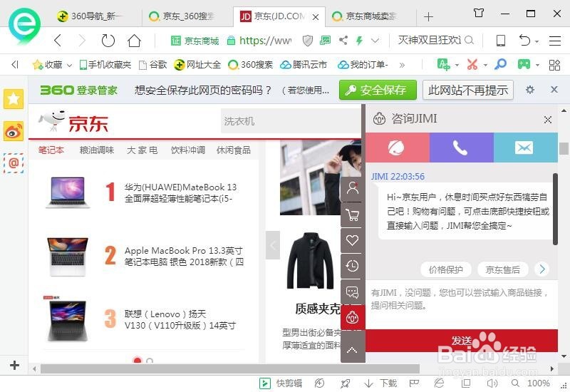The image size is (570, 392).
Task: Open dropdown next to the translate icon
Action: [x=457, y=65]
